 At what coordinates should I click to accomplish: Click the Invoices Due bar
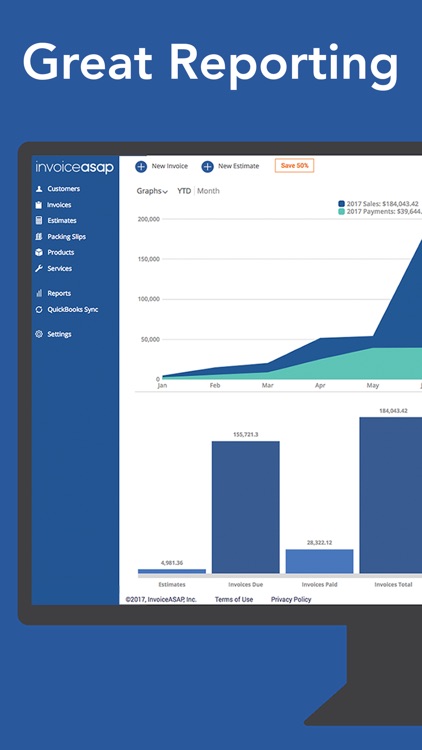point(246,507)
